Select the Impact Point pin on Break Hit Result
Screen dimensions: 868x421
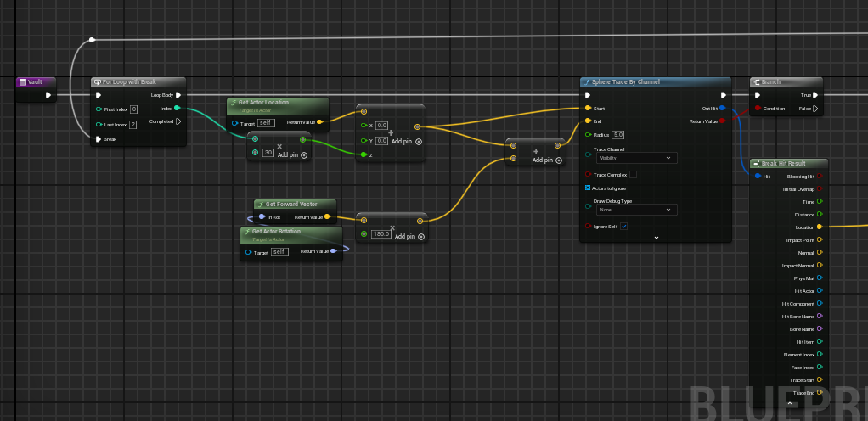(x=820, y=240)
